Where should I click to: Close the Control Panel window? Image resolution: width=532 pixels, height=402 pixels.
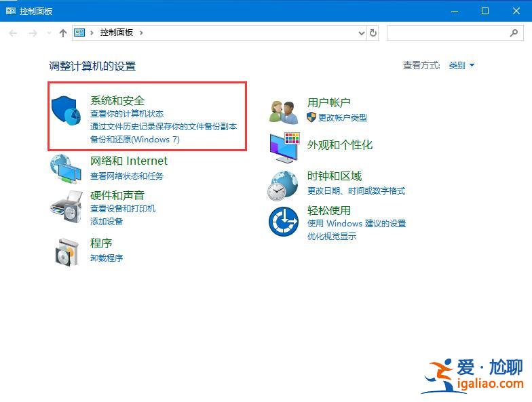point(516,11)
